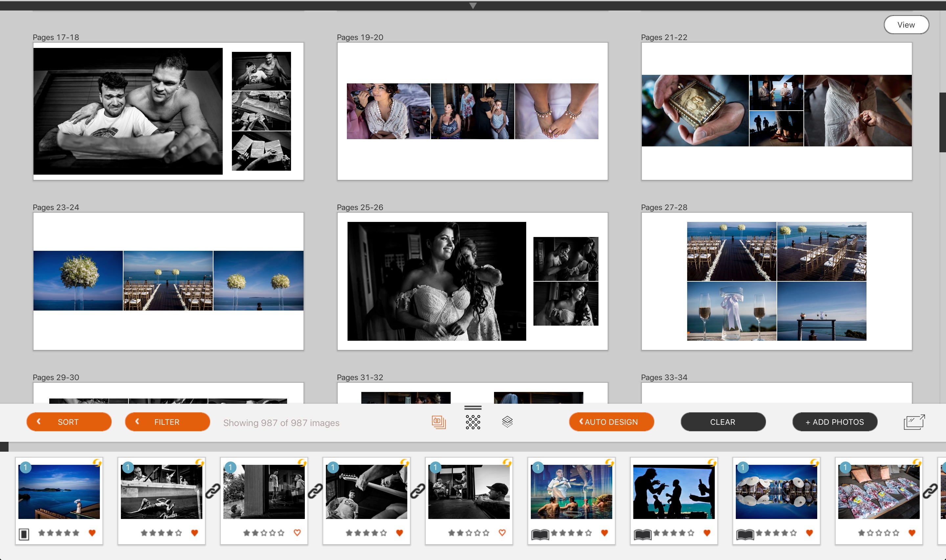Clear the album design with CLEAR

(x=723, y=422)
